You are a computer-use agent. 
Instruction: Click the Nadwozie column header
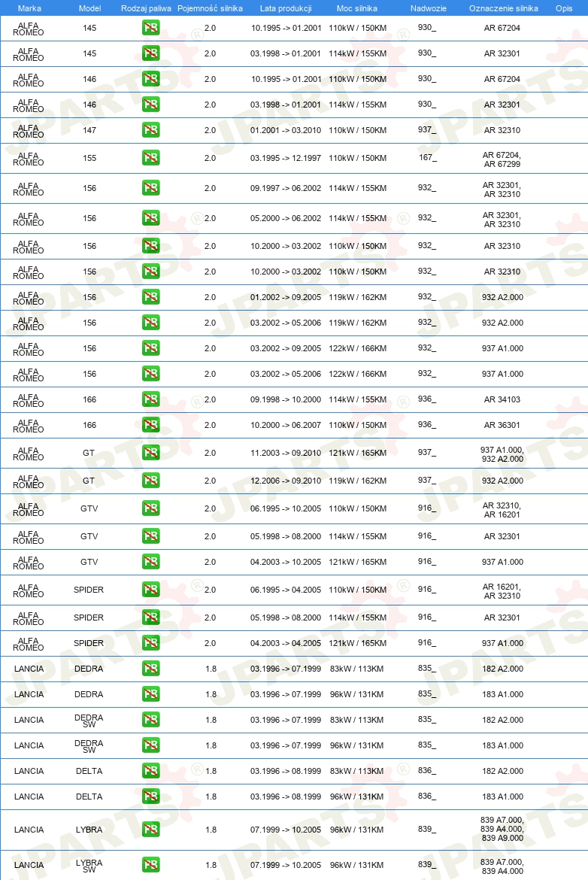click(x=428, y=8)
